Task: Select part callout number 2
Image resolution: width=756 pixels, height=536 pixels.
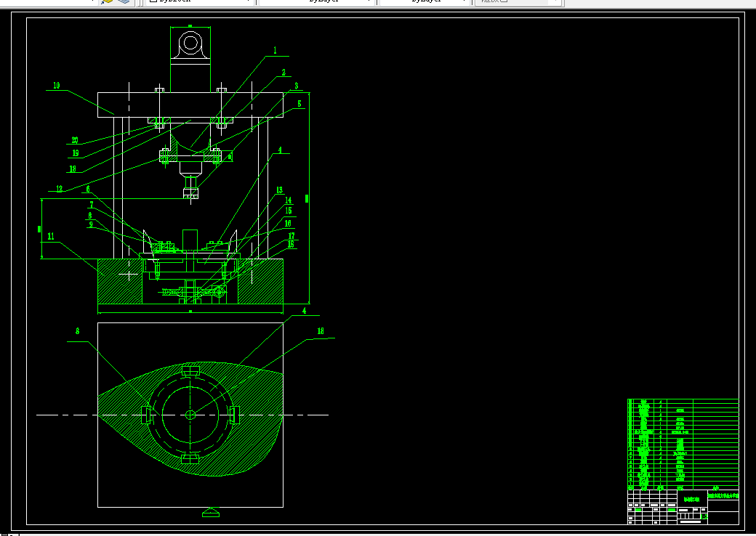Action: [x=283, y=72]
